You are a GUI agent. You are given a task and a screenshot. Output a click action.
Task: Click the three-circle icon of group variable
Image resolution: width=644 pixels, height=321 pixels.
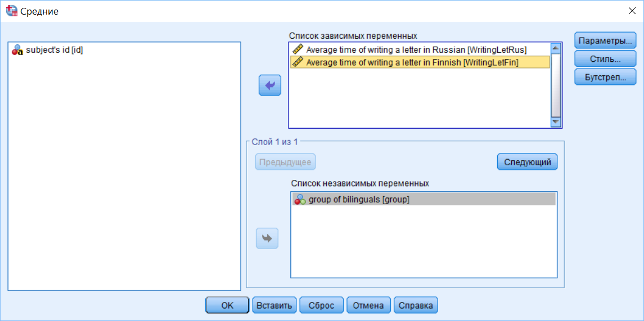[x=300, y=200]
